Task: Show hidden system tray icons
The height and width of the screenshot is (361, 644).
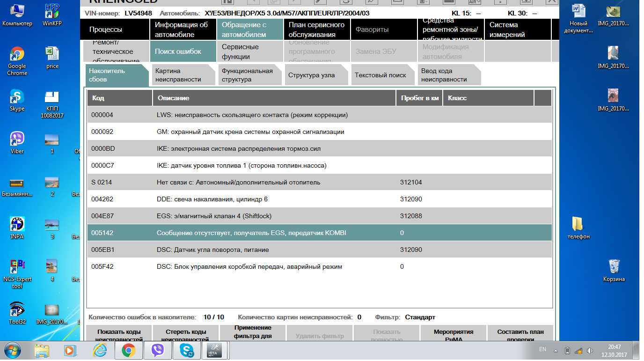Action: [x=556, y=351]
